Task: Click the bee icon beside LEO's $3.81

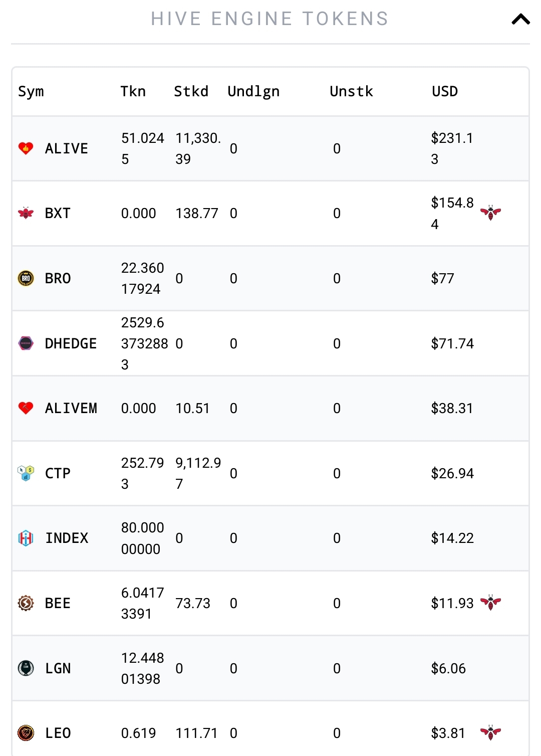Action: click(x=491, y=733)
